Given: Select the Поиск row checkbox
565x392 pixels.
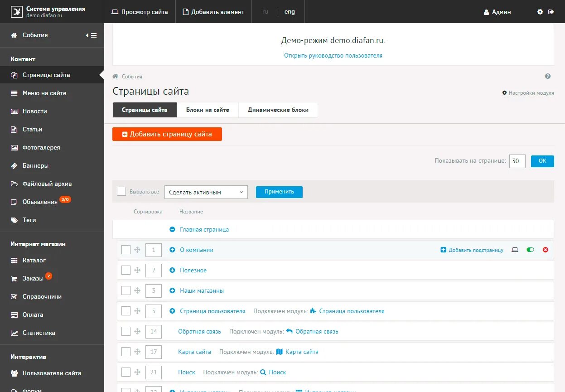Looking at the screenshot, I should [126, 372].
